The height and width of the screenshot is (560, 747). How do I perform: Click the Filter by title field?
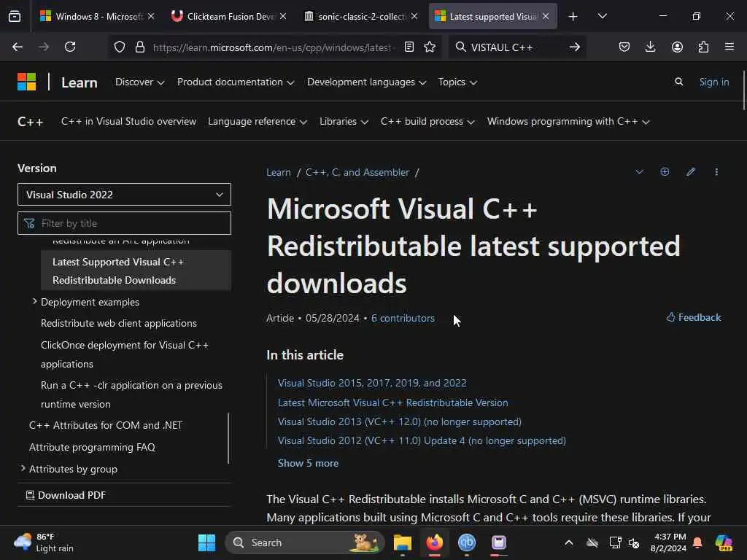[124, 223]
